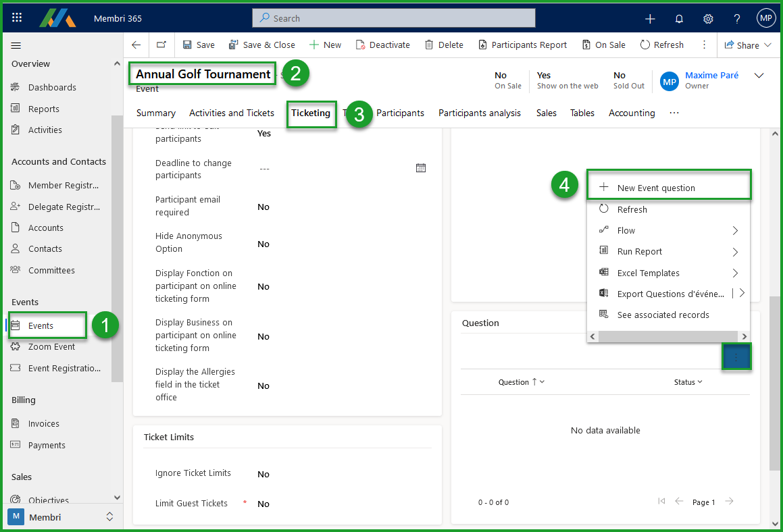Image resolution: width=783 pixels, height=532 pixels.
Task: Delete the Annual Golf Tournament event
Action: (x=444, y=45)
